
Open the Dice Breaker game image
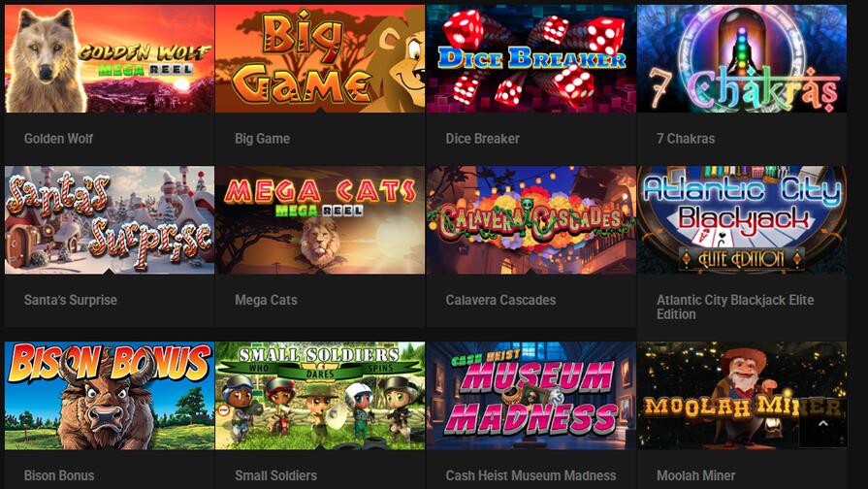[530, 59]
